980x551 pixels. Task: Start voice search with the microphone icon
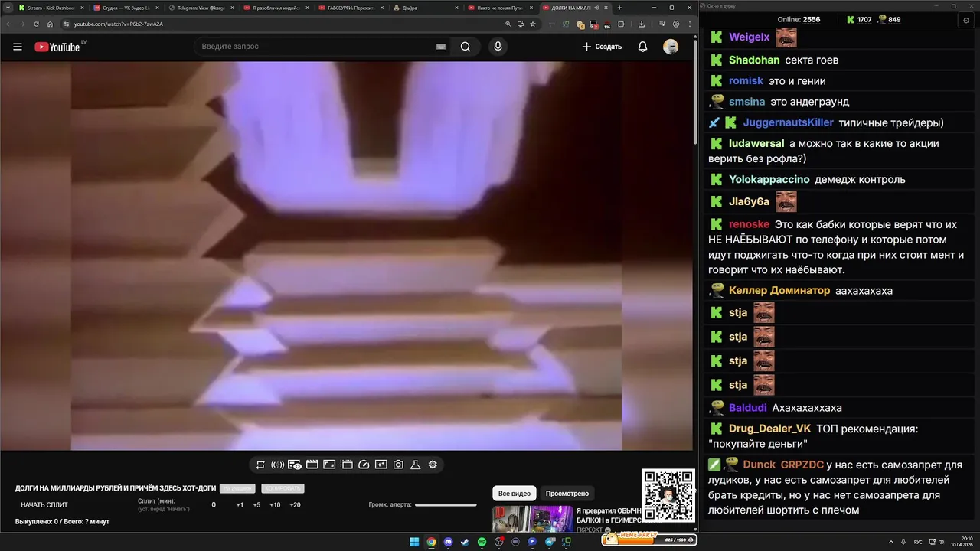tap(498, 47)
